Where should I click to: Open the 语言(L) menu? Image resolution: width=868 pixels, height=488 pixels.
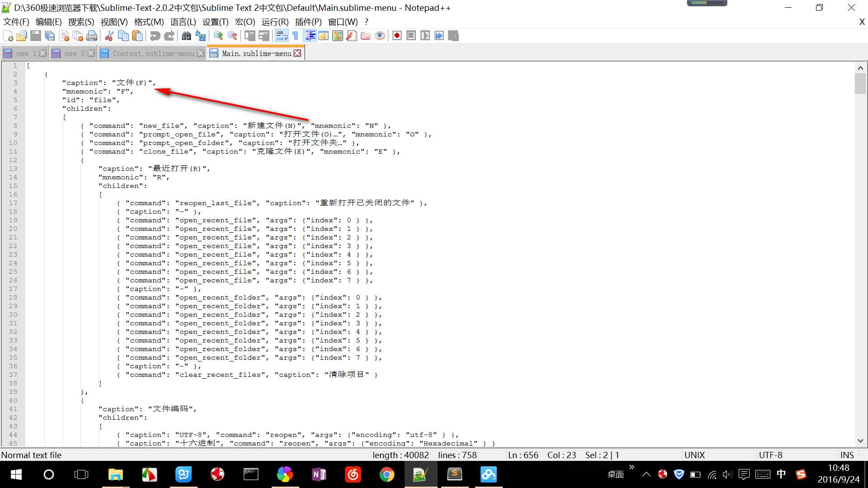(183, 22)
